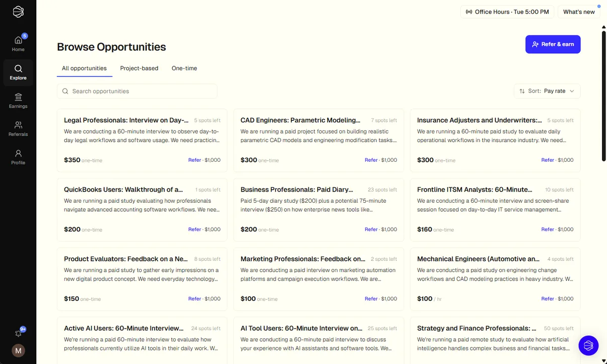Open the floating chat assistant button
This screenshot has height=364, width=607.
pyautogui.click(x=588, y=345)
